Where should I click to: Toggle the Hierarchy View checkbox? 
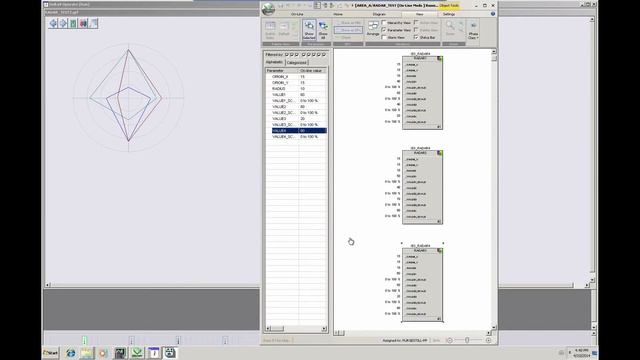[384, 23]
